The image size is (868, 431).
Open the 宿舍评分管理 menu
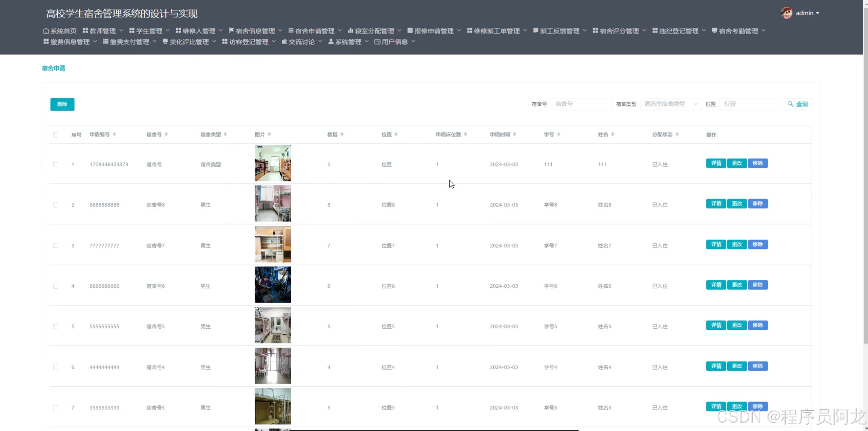pos(619,31)
